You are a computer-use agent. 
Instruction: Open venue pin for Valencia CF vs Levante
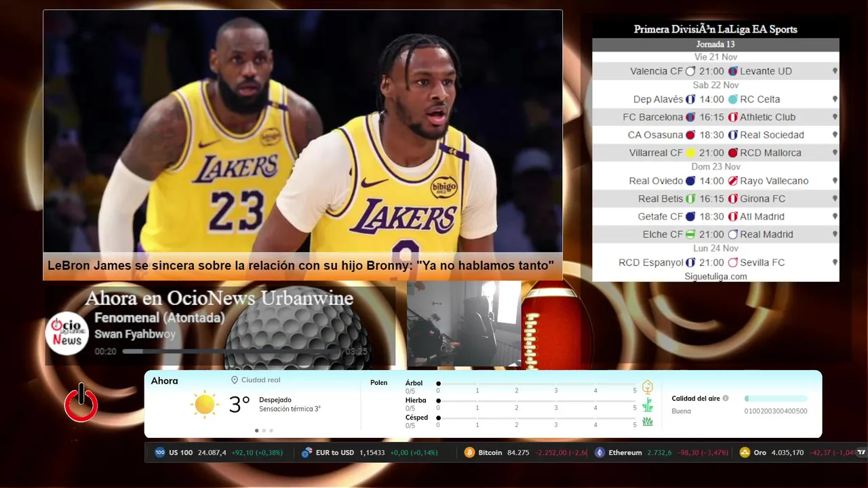[x=835, y=71]
